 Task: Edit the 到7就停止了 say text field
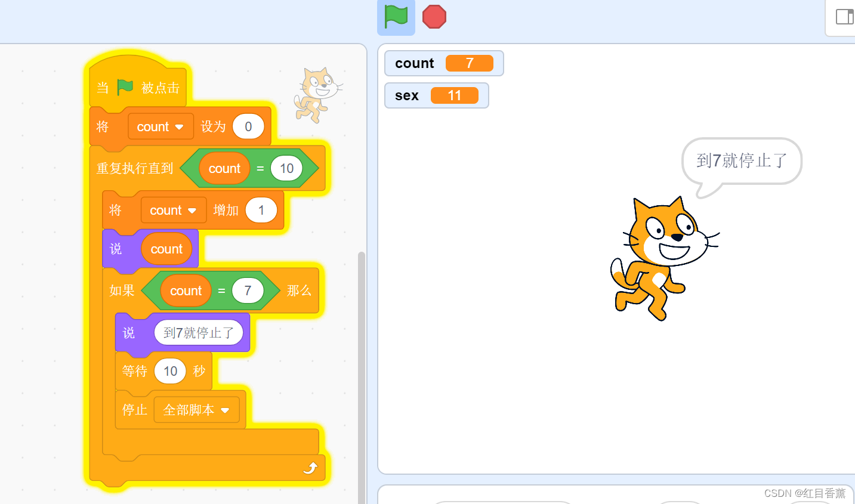click(x=199, y=332)
